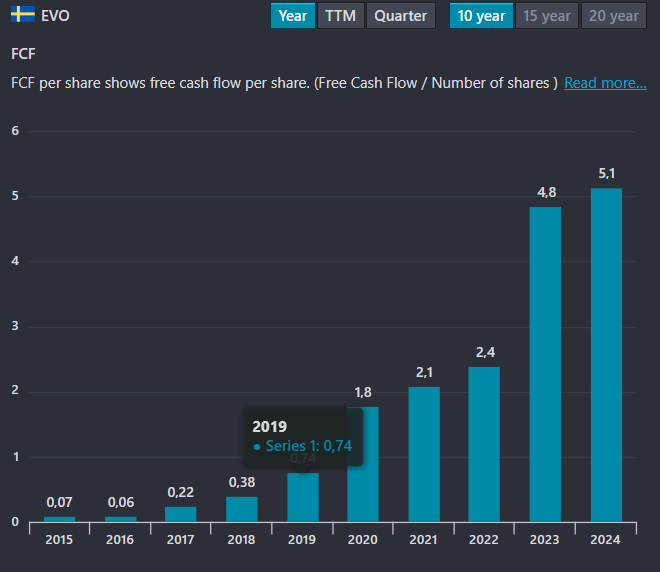Select the 10 year range
Image resolution: width=660 pixels, height=572 pixels.
coord(481,15)
